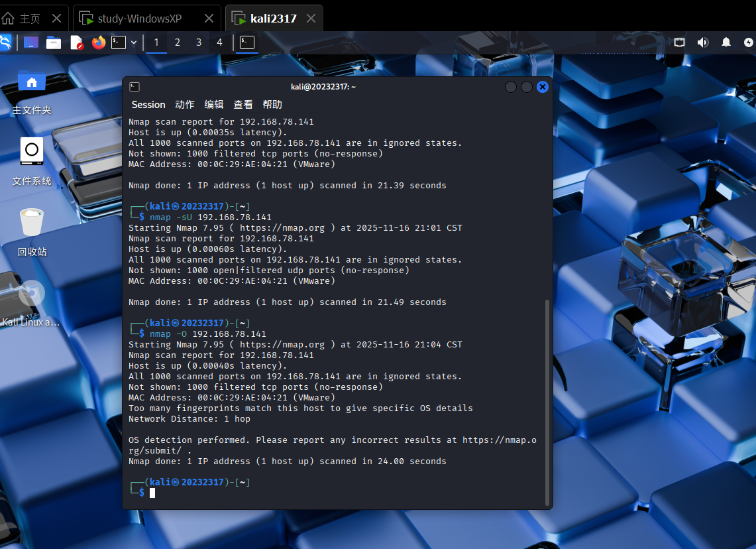The width and height of the screenshot is (756, 549).
Task: Click 'scanned in 21.39 seconds' line
Action: [x=288, y=185]
